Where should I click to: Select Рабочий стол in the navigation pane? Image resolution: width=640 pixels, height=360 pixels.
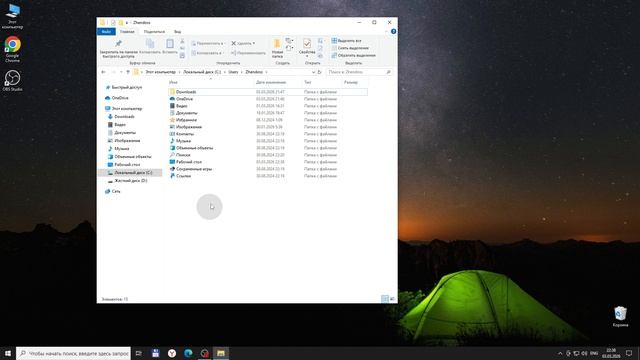[127, 164]
